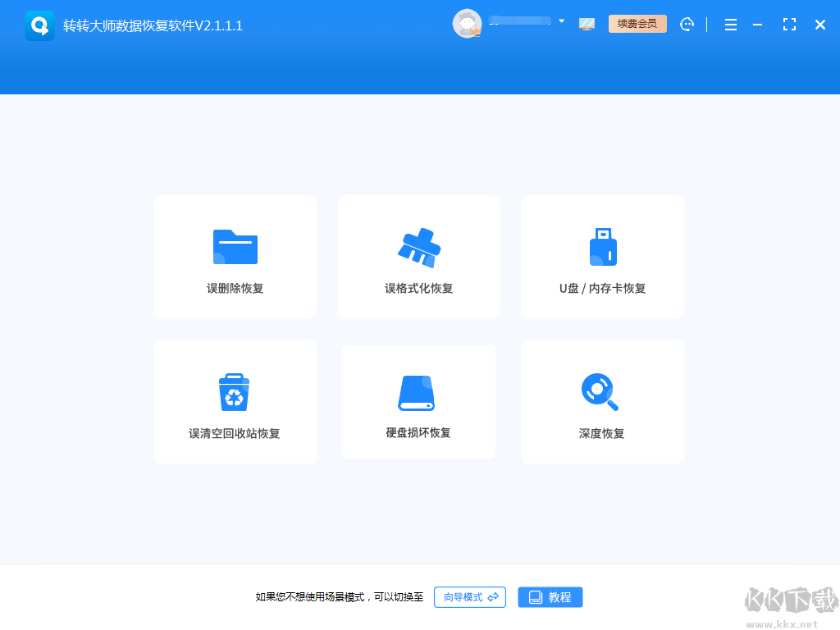The height and width of the screenshot is (630, 840).
Task: Select the 深度恢复 card
Action: [x=603, y=402]
